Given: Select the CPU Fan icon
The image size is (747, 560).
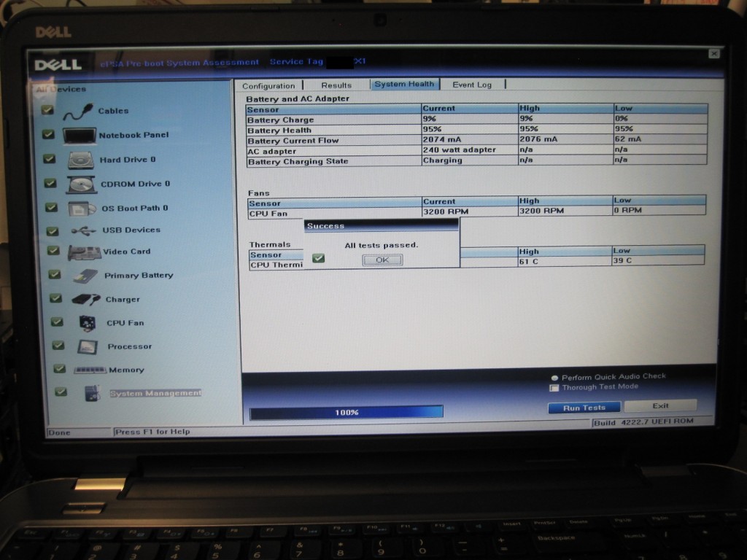Looking at the screenshot, I should tap(88, 323).
